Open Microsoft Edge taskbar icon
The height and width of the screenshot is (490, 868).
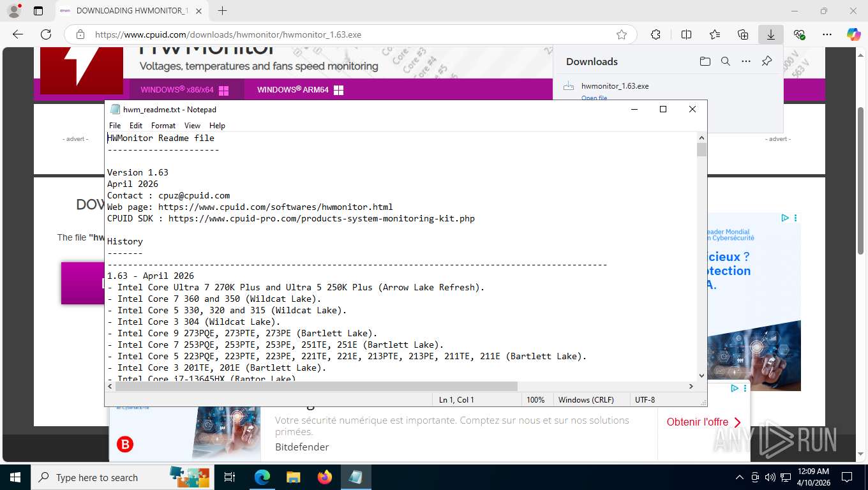tap(262, 477)
